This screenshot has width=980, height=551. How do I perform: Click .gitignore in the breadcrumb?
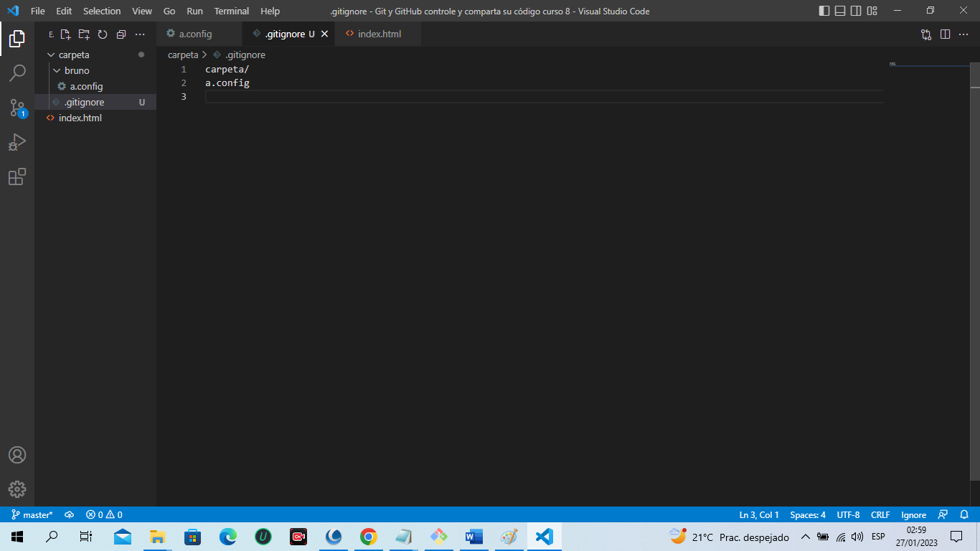(x=245, y=55)
